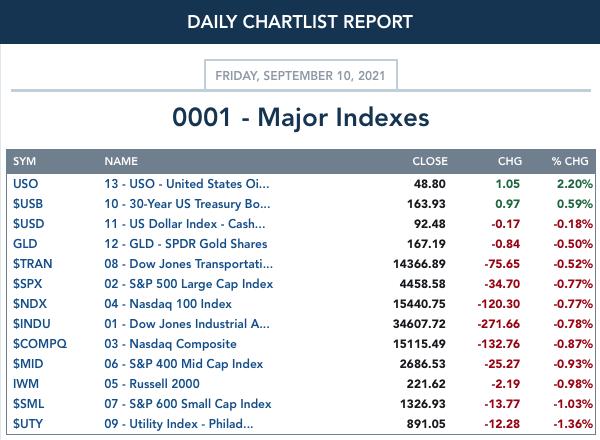Click the 0001 - Major Indexes title
The height and width of the screenshot is (440, 600).
coord(301,117)
